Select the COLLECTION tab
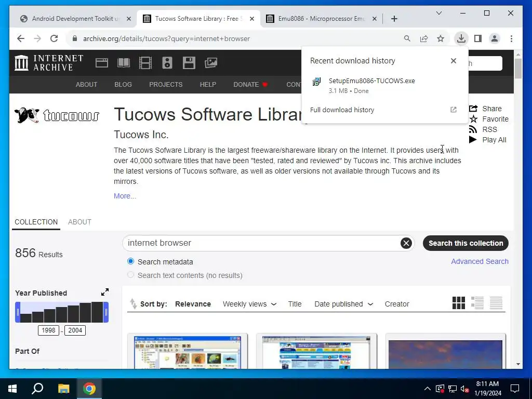This screenshot has height=399, width=532. pos(36,222)
